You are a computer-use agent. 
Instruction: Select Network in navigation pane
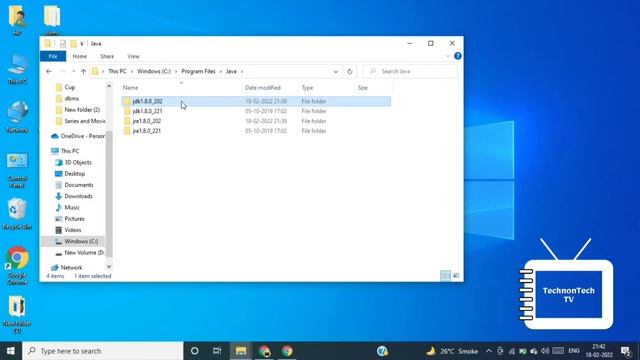pyautogui.click(x=71, y=268)
